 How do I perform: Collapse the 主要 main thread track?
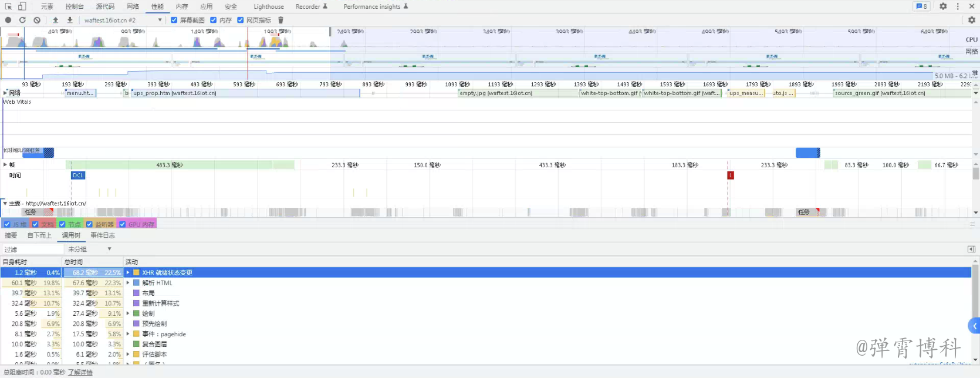(5, 204)
